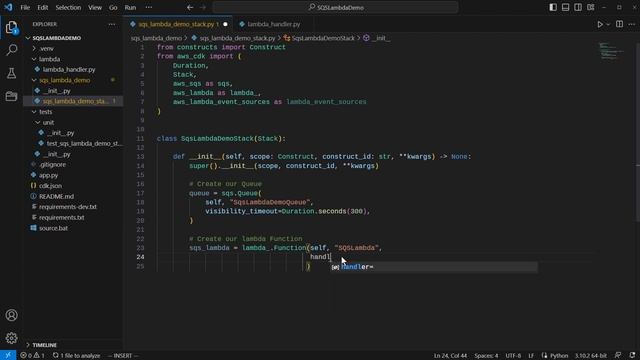
Task: Show more menu items ellipsis in menu bar
Action: (149, 7)
